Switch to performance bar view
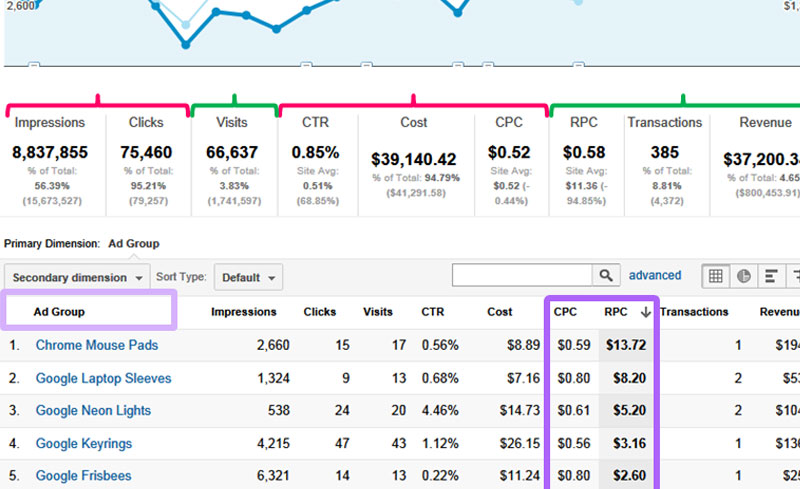The height and width of the screenshot is (489, 800). 771,276
